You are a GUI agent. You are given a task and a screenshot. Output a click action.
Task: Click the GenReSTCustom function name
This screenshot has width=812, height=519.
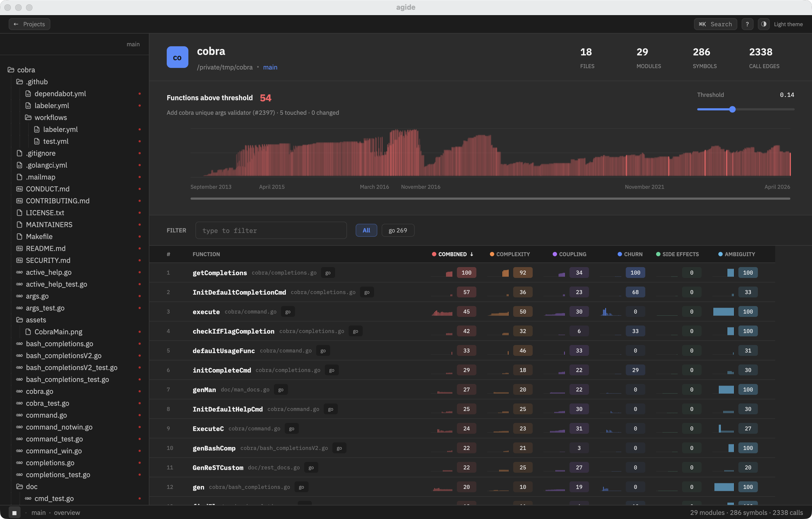[x=218, y=468]
